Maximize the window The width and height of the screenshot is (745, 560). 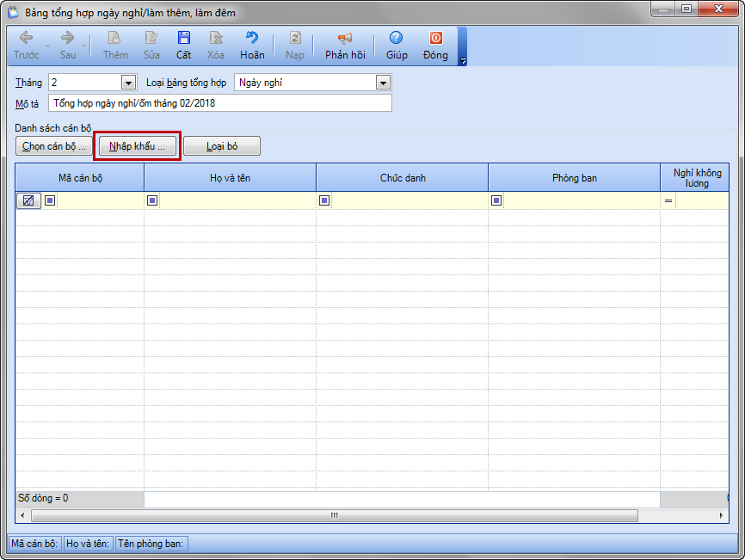pyautogui.click(x=687, y=9)
